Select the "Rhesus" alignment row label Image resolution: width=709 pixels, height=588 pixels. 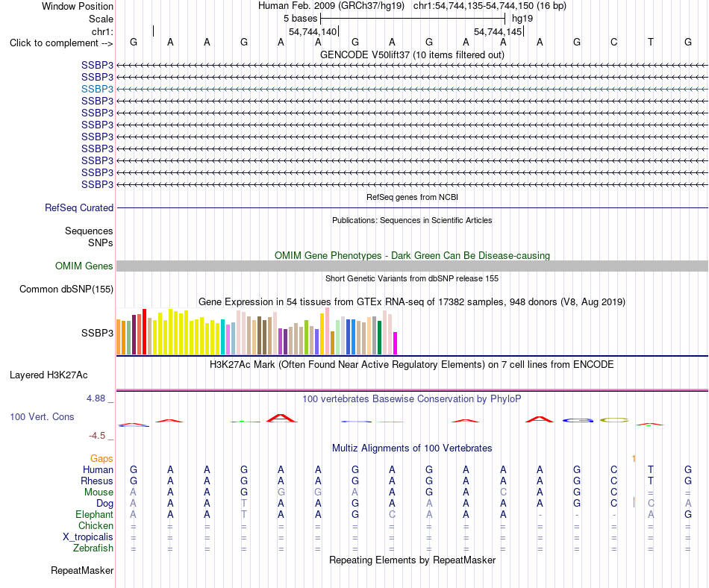tap(97, 481)
